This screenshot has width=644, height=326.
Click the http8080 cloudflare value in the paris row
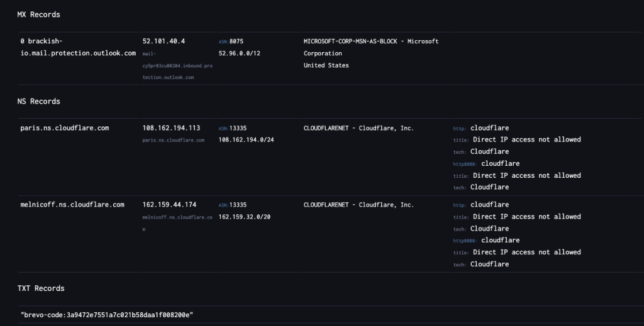500,163
